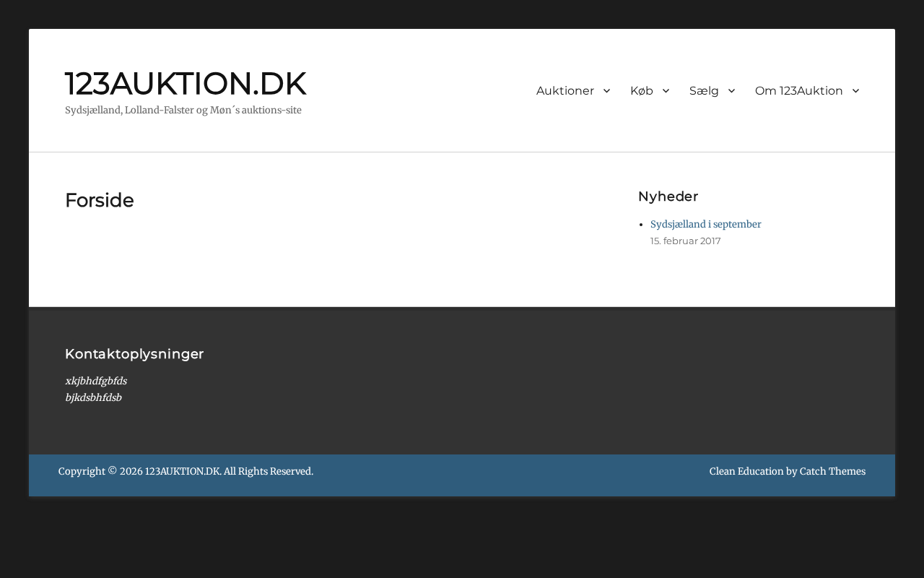Screen dimensions: 924x578
Task: Click the Kontaktoplysninger footer heading
Action: [134, 354]
